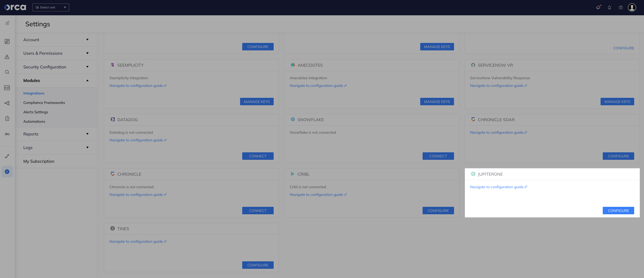Screen dimensions: 644x278
Task: Click the megaphone announcements icon in top bar
Action: tap(598, 7)
